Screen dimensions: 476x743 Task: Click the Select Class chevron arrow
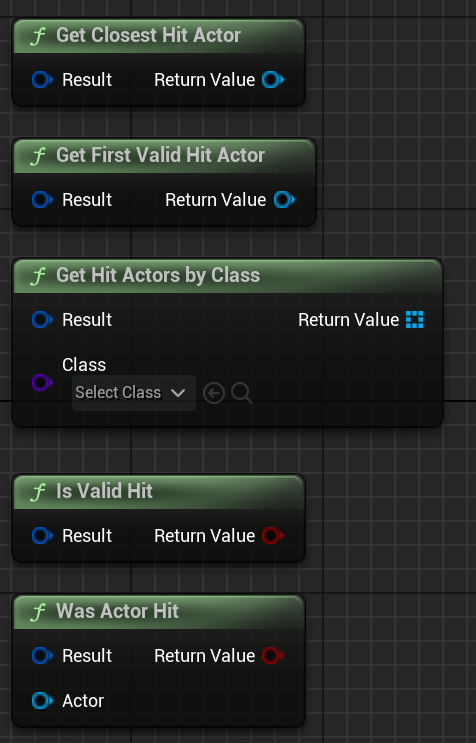pyautogui.click(x=178, y=393)
